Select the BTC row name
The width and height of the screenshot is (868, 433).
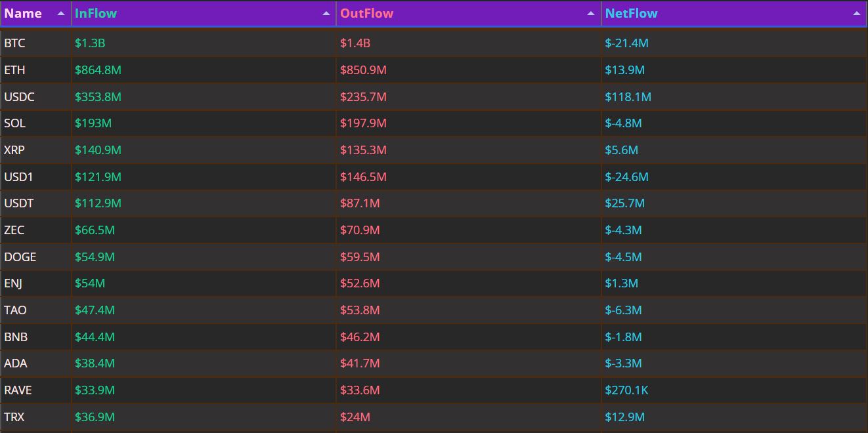pyautogui.click(x=14, y=43)
